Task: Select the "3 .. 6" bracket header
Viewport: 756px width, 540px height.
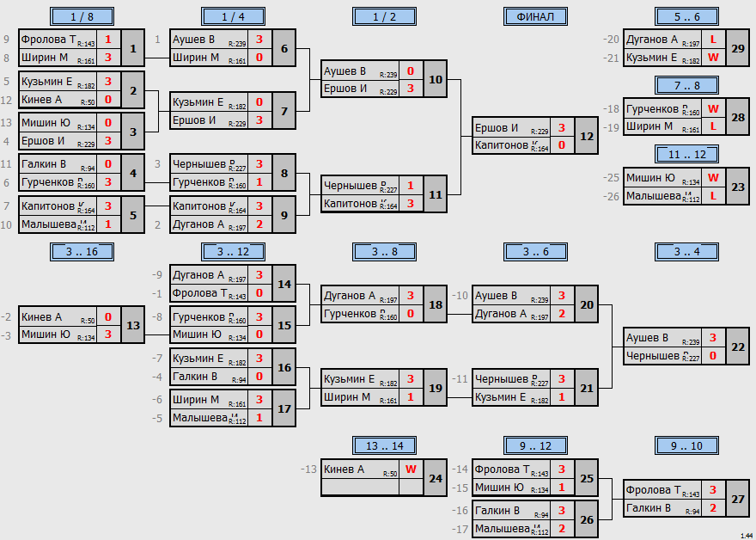Action: pos(536,251)
